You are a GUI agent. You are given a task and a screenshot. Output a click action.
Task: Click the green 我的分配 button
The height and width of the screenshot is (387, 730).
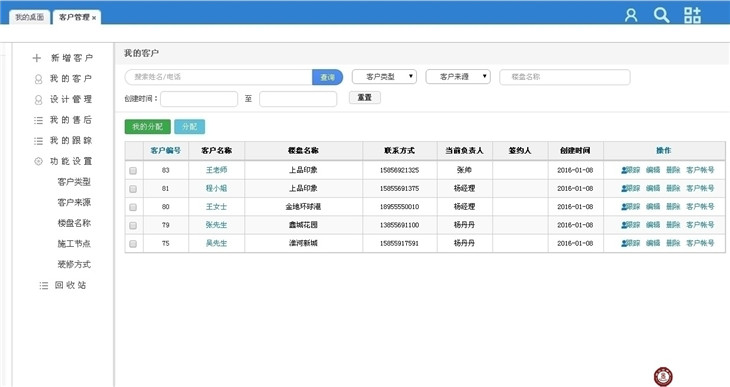click(148, 127)
